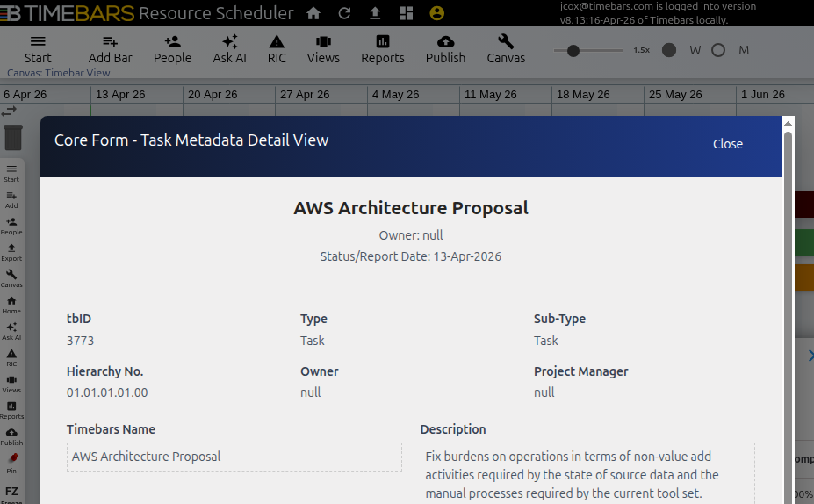The image size is (814, 504).
Task: Click the Timebars Name input field
Action: [x=234, y=457]
